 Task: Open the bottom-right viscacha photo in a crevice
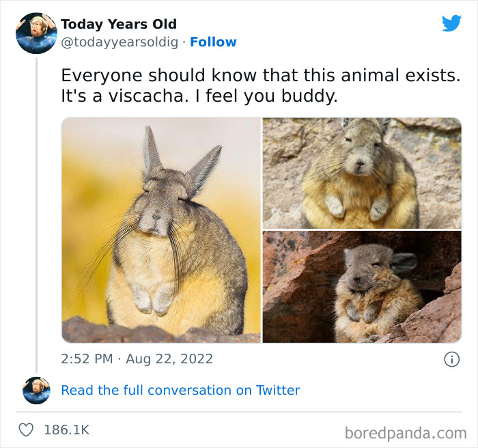point(362,287)
